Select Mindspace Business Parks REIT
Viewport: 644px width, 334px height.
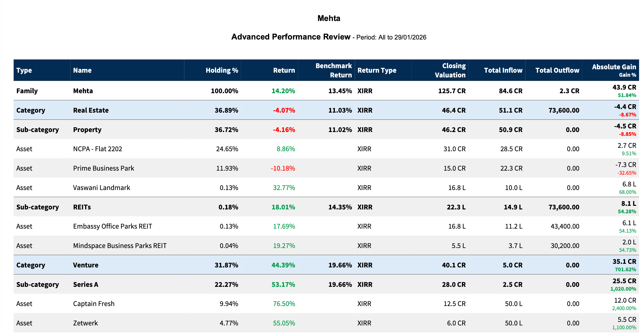tap(120, 246)
